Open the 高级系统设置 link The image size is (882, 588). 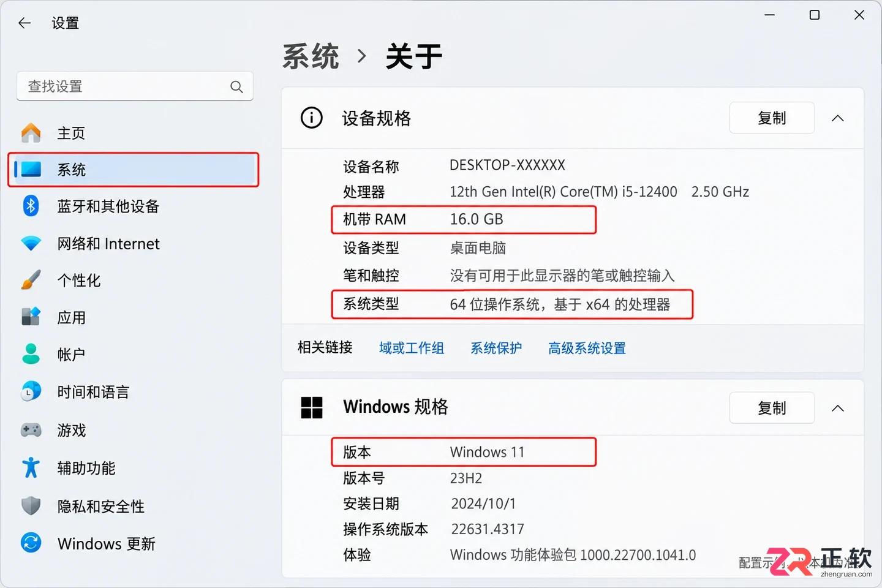[x=587, y=348]
